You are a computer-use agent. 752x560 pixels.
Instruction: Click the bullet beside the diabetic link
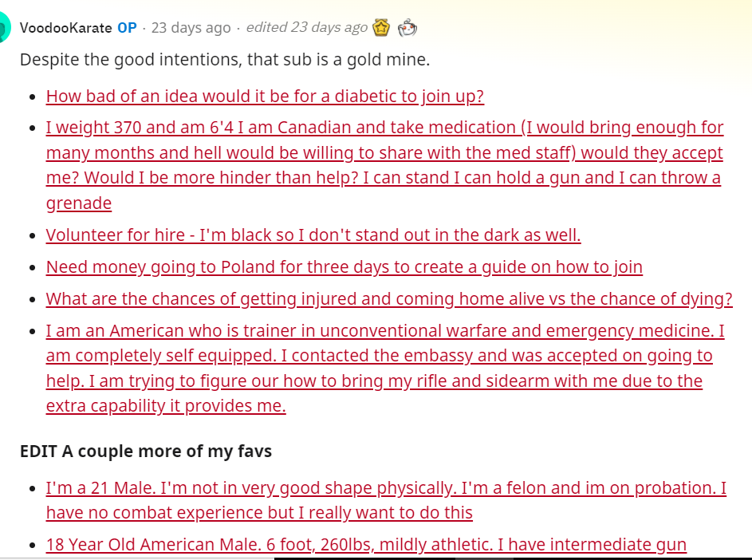tap(33, 97)
